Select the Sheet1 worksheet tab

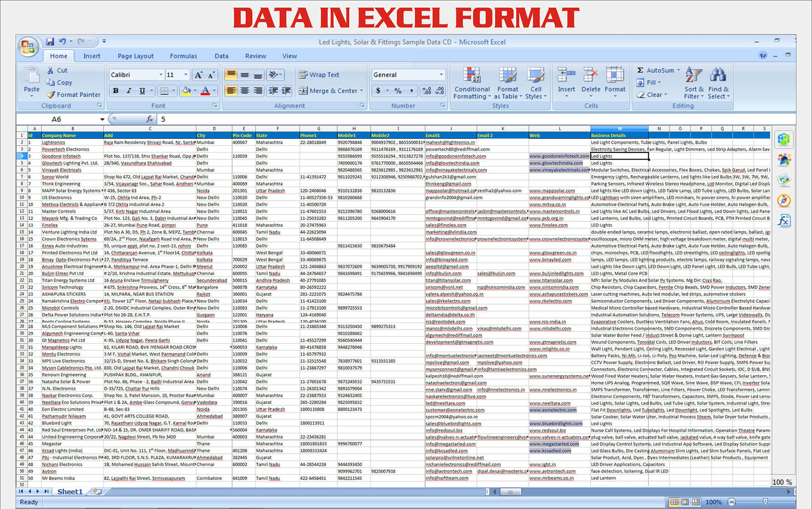click(70, 491)
